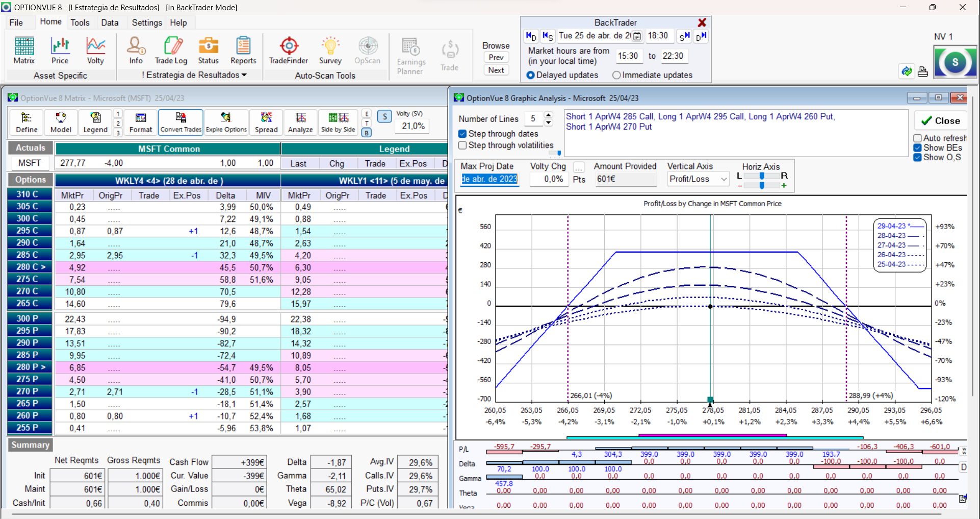Open the Settings menu

coord(147,22)
